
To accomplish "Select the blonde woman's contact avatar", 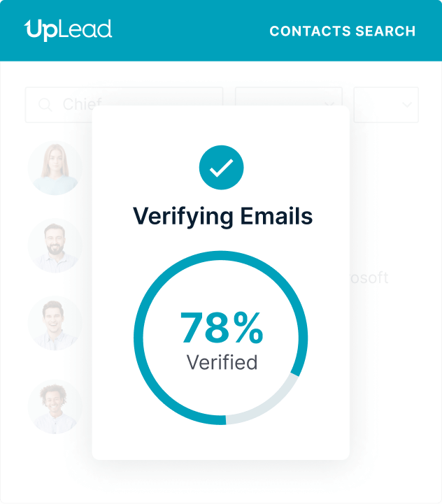I will tap(55, 168).
